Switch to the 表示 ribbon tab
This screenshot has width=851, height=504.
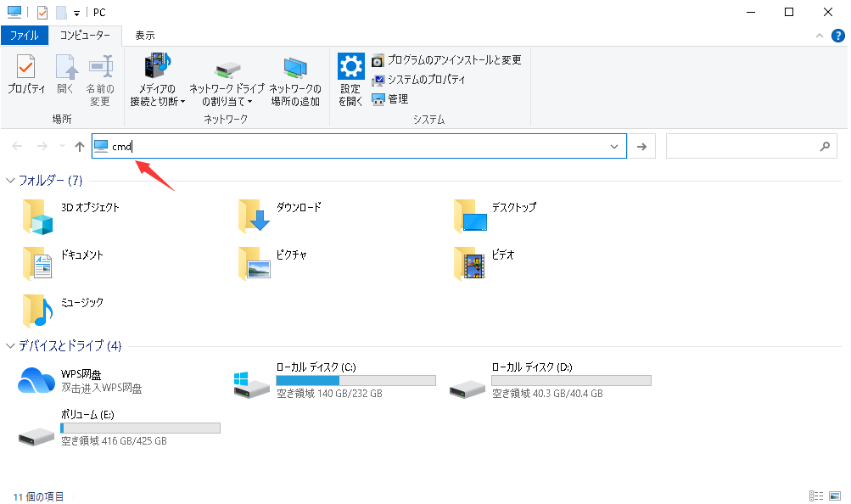click(x=143, y=36)
